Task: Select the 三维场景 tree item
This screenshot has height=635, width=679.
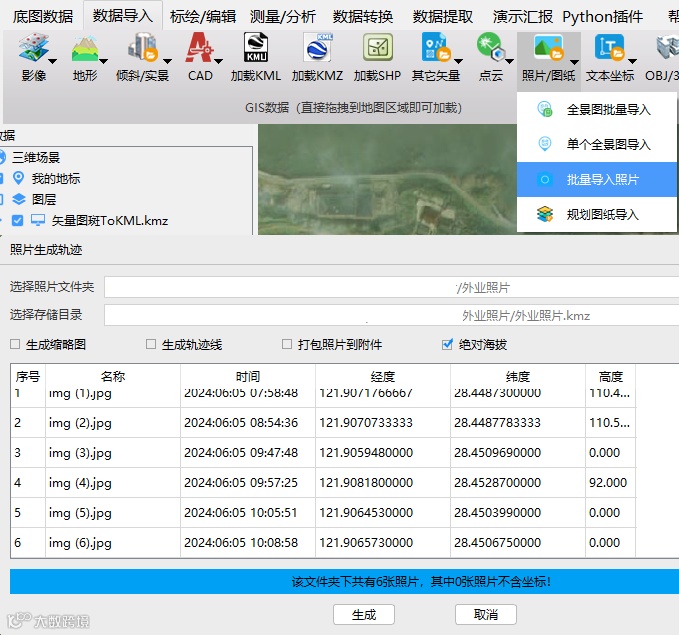Action: [36, 157]
